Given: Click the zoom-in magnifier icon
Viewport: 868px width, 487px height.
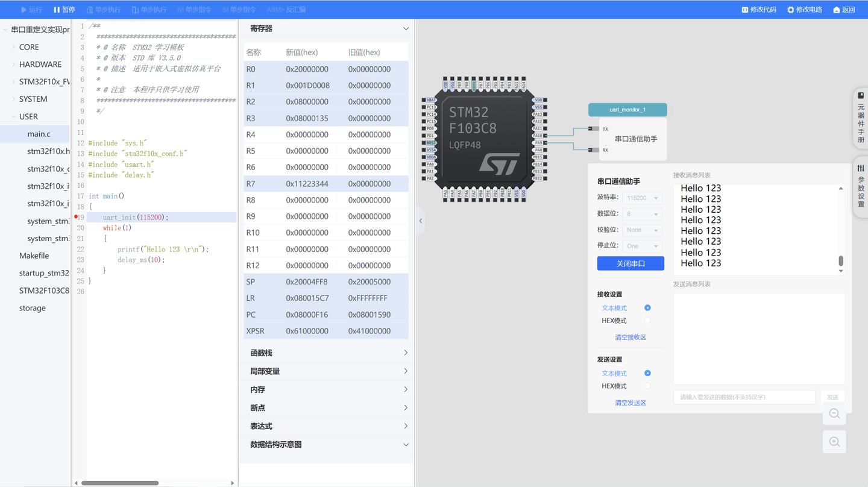Looking at the screenshot, I should coord(834,441).
